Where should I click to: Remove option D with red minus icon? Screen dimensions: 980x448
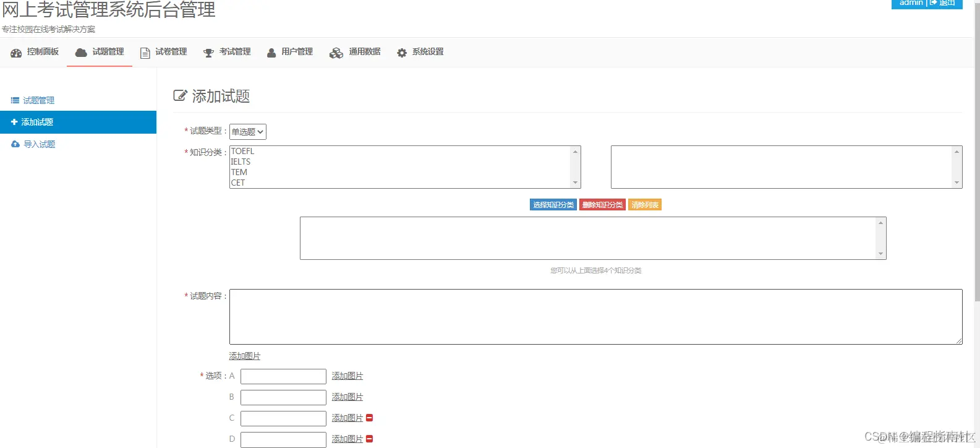tap(370, 439)
